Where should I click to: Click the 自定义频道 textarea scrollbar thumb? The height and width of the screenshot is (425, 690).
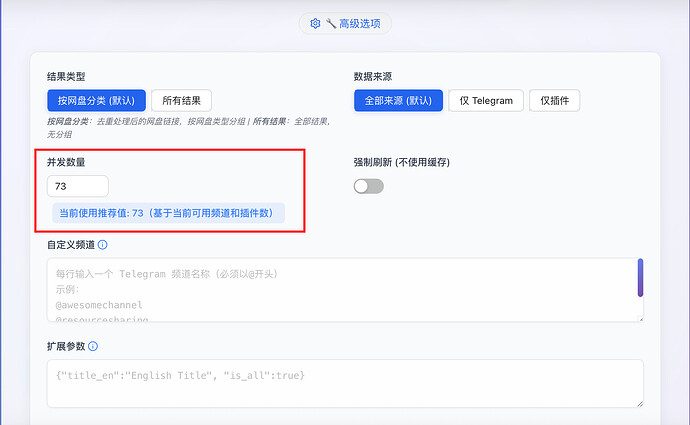[640, 278]
